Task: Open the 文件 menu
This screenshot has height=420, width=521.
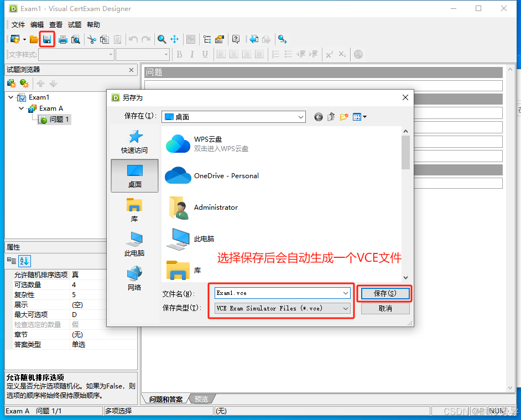Action: click(18, 24)
